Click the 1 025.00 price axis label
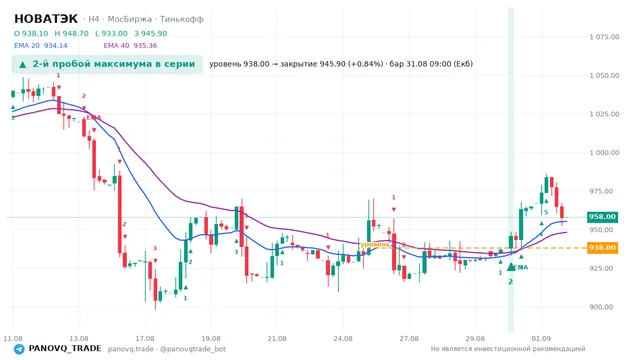The height and width of the screenshot is (360, 640). pyautogui.click(x=604, y=114)
